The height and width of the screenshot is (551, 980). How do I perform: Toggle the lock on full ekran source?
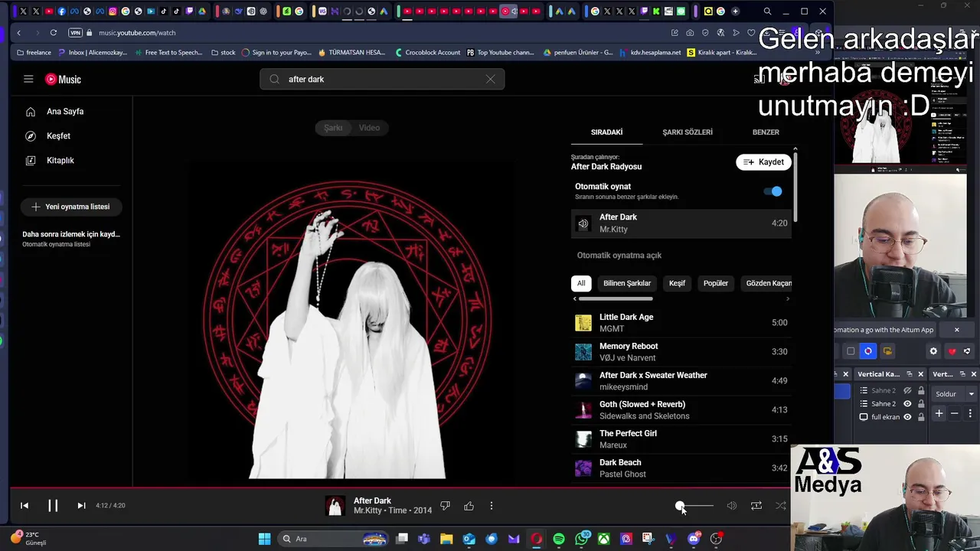[921, 417]
